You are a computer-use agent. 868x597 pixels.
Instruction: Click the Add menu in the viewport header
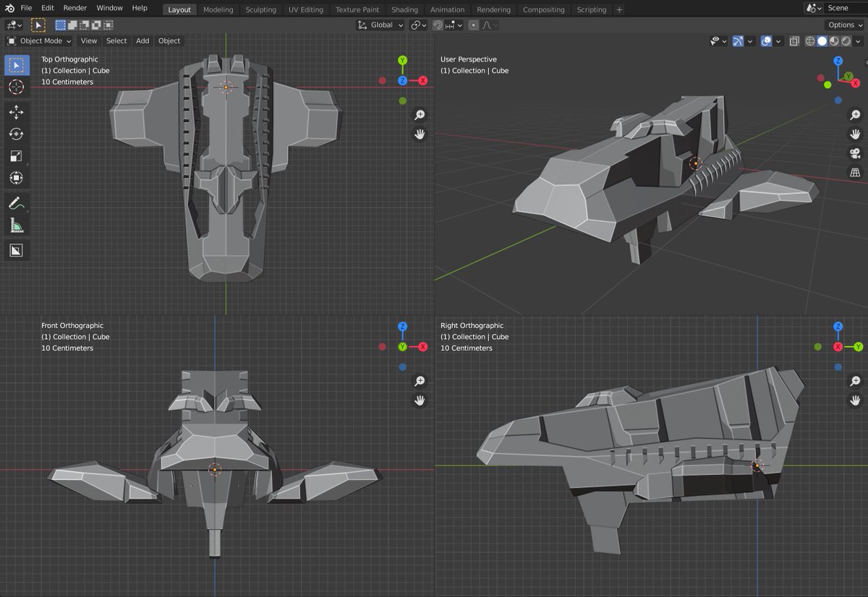click(x=142, y=40)
